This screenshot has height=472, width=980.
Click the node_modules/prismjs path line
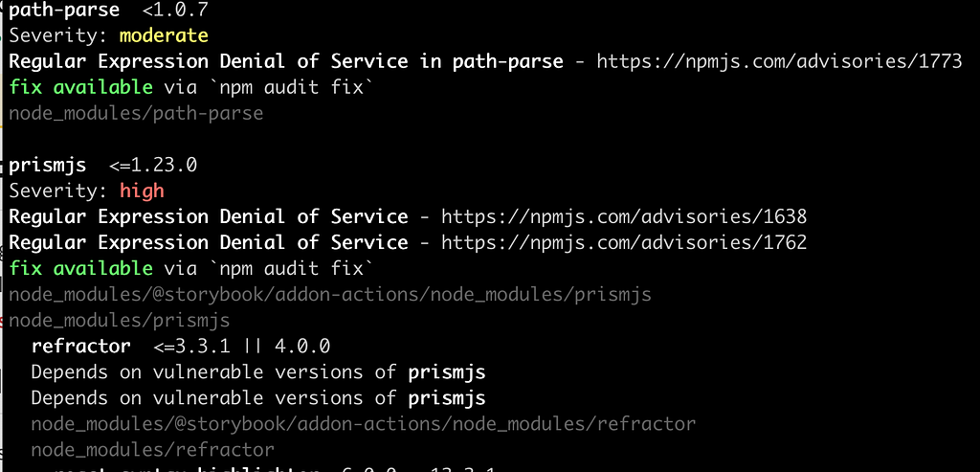(x=120, y=321)
